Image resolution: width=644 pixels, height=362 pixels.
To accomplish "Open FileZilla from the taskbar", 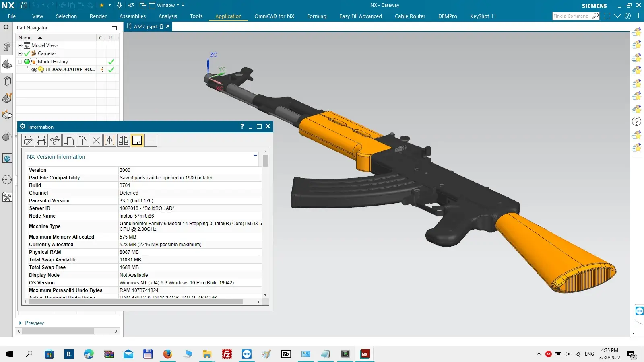I will tap(227, 354).
